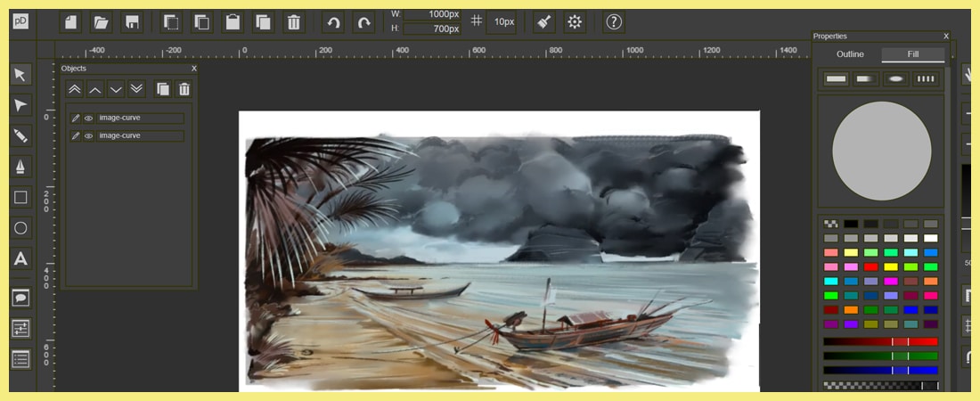Switch to the Outline tab

pyautogui.click(x=850, y=54)
